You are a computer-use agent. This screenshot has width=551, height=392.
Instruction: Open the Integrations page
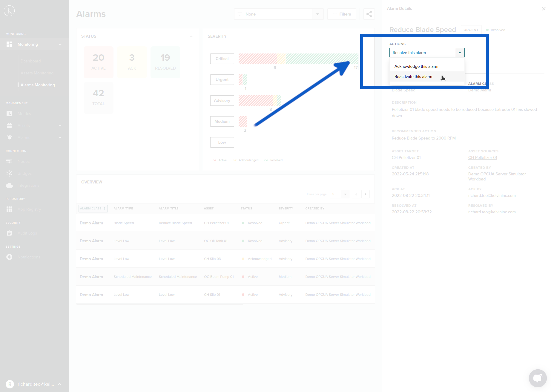(x=28, y=186)
